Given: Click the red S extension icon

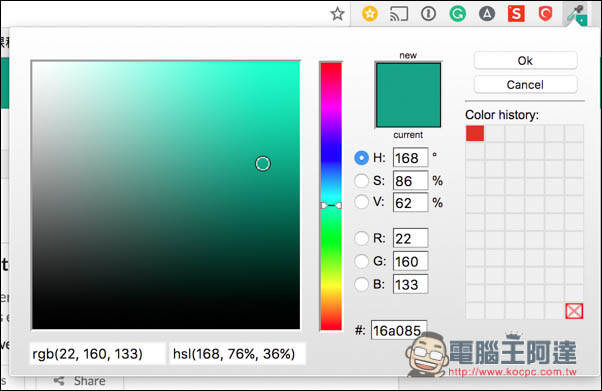Looking at the screenshot, I should 516,14.
